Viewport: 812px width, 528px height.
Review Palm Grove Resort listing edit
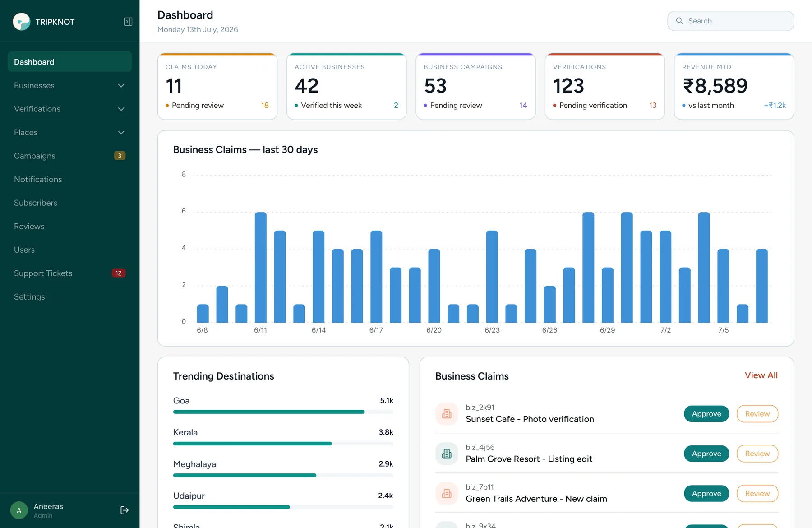[757, 454]
